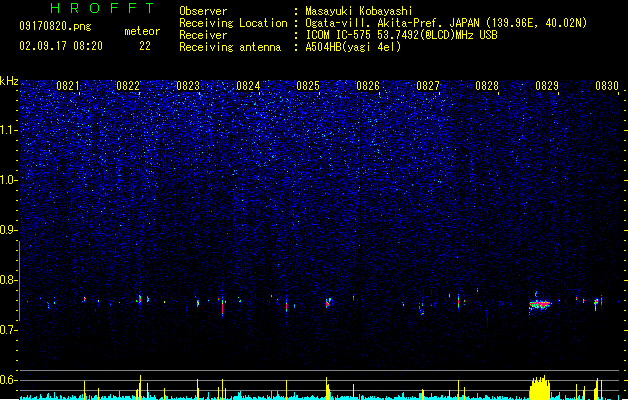Click the meteor count value 22

click(145, 46)
